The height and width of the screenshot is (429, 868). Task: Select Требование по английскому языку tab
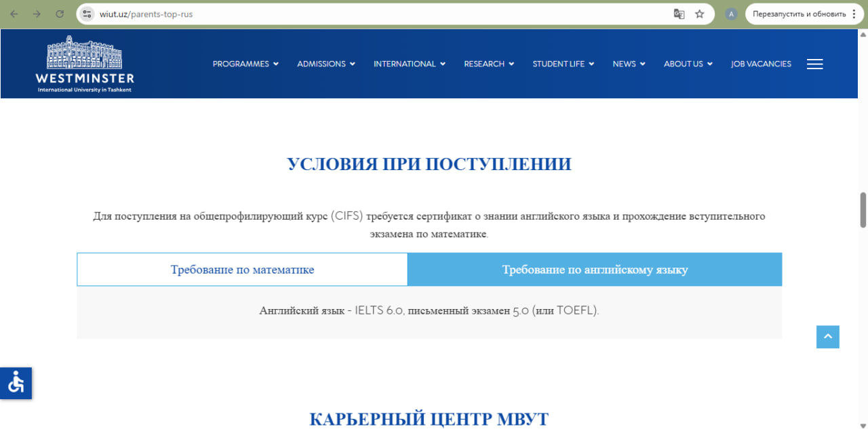pyautogui.click(x=595, y=270)
